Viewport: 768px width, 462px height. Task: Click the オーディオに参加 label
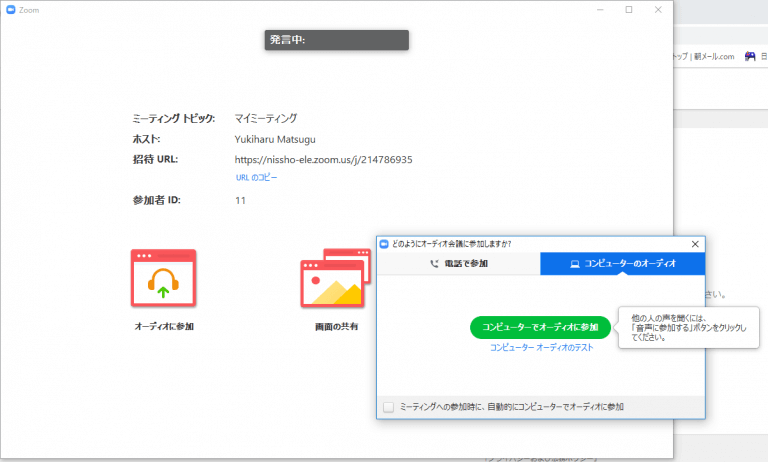click(x=164, y=326)
